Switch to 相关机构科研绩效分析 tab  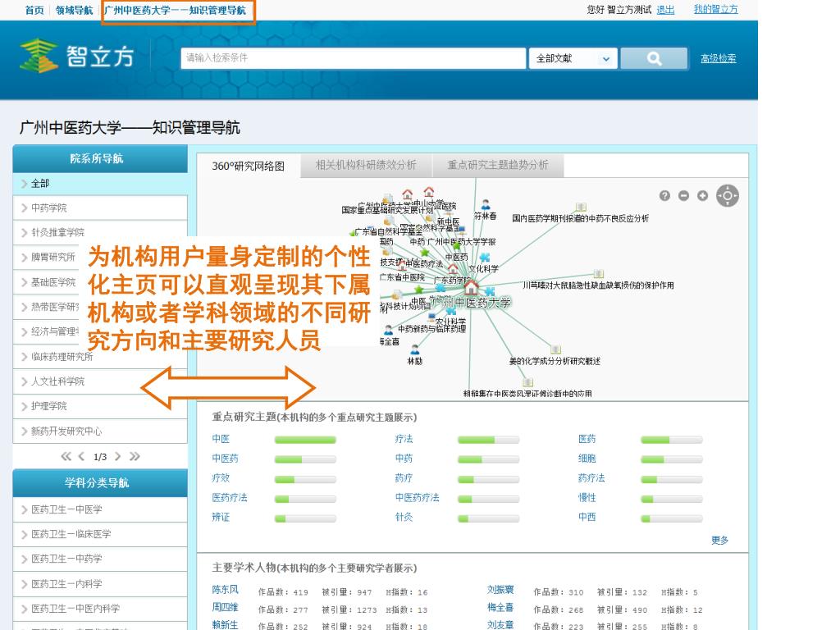[x=366, y=165]
